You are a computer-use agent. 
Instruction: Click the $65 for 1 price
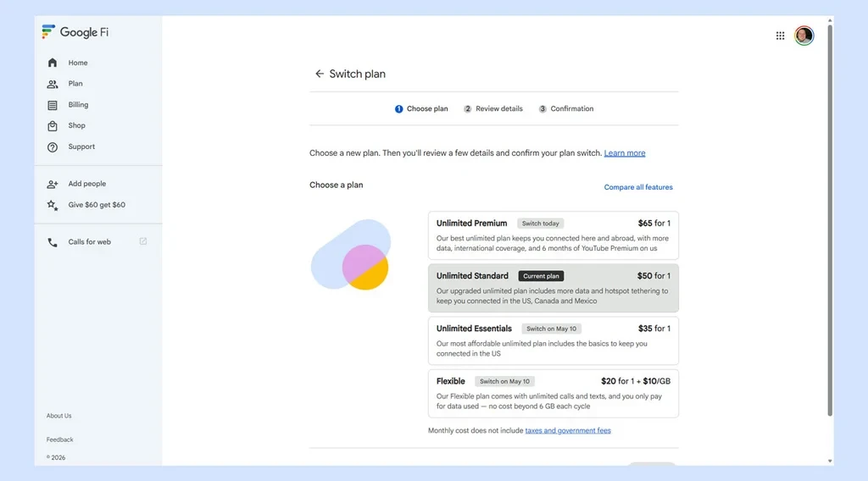654,224
